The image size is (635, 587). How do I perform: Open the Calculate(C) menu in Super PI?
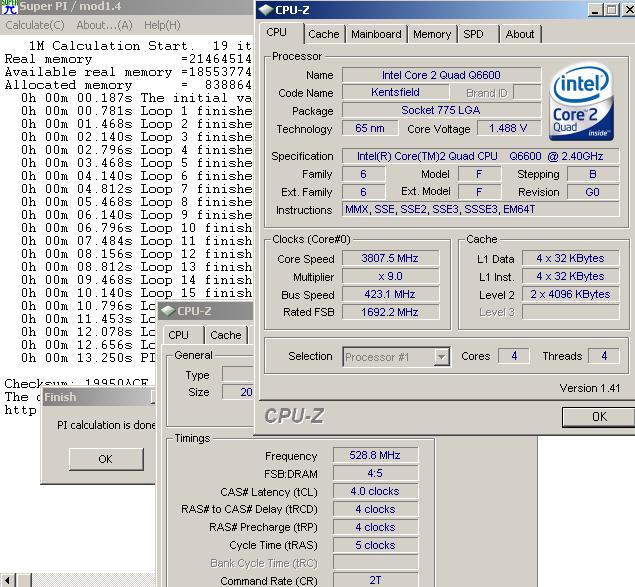click(36, 25)
